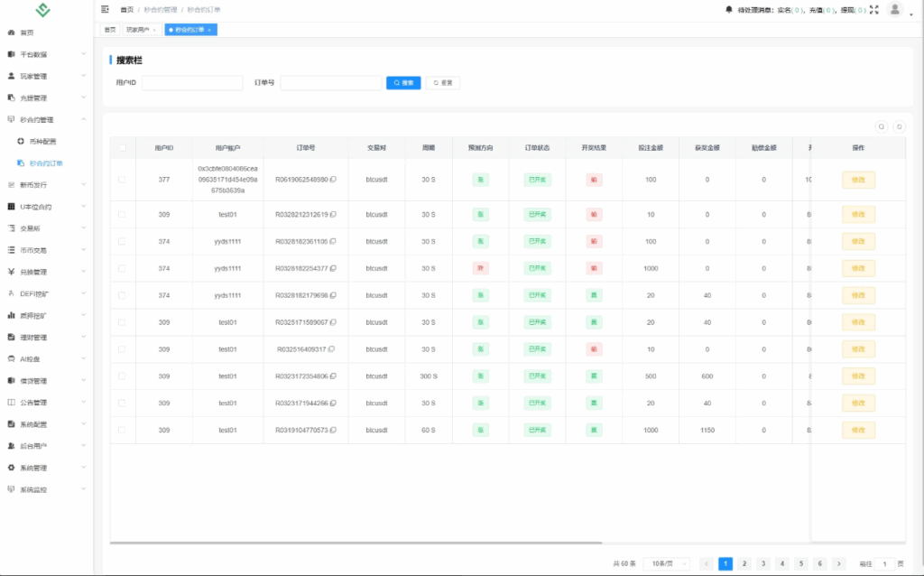924x576 pixels.
Task: Collapse the sidebar with the hamburger icon
Action: pyautogui.click(x=105, y=9)
